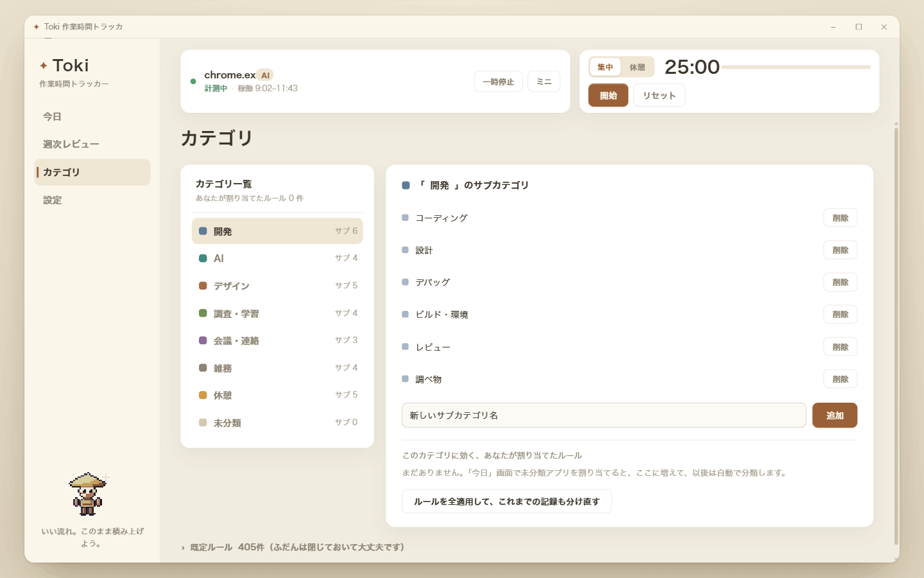Click the Toki icon in the title bar
Image resolution: width=924 pixels, height=578 pixels.
pyautogui.click(x=37, y=26)
